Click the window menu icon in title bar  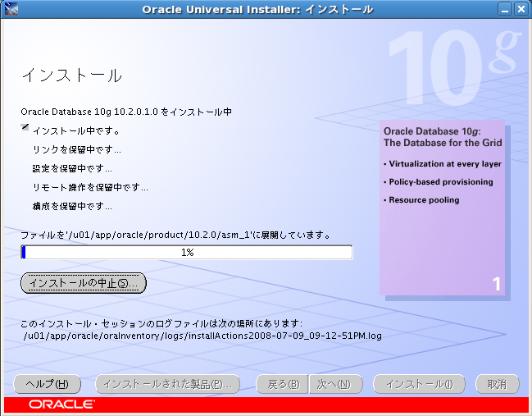[x=11, y=9]
